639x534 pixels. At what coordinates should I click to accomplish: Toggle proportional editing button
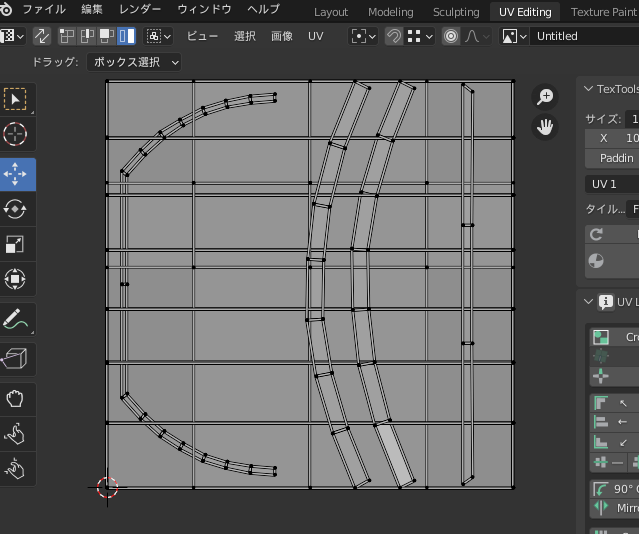(x=450, y=36)
